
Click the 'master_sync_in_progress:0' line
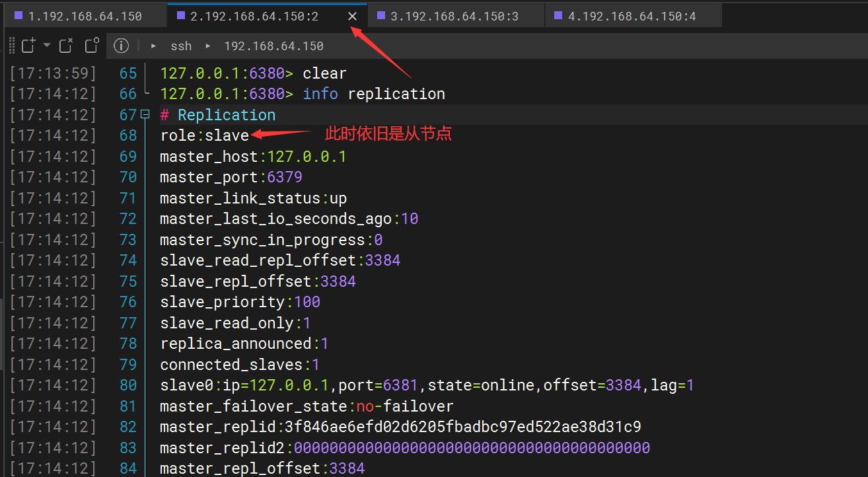click(271, 240)
